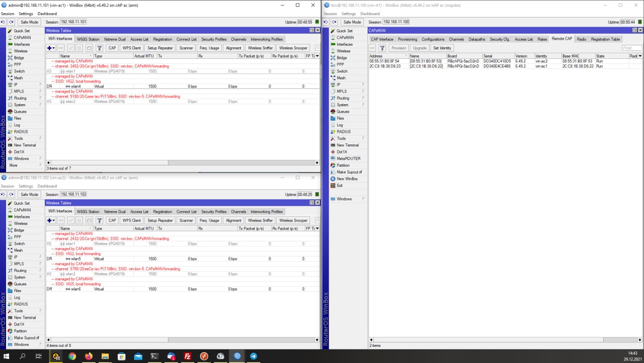Viewport: 644px width, 363px height.
Task: Open Log in vin-ac2 sidebar
Action: (17, 298)
